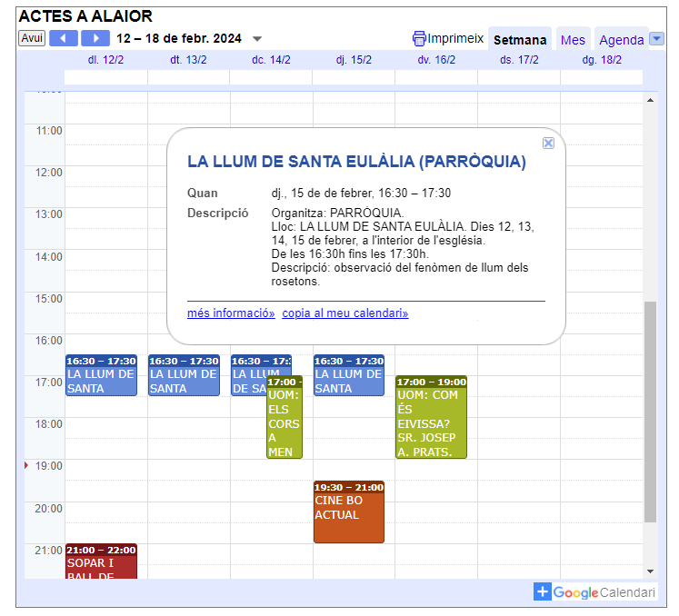Open the 'més informació' link

pyautogui.click(x=231, y=313)
